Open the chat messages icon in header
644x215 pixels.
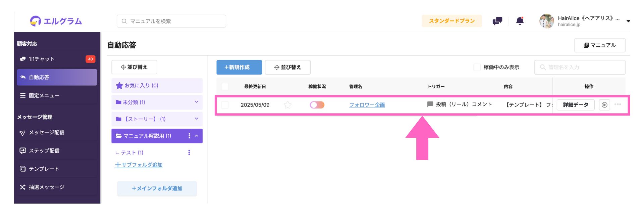click(497, 21)
